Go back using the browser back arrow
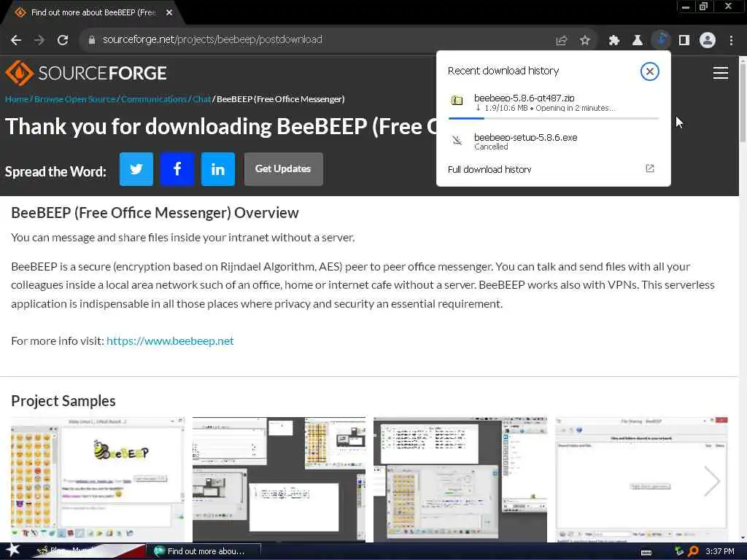Viewport: 747px width, 560px height. pos(16,40)
